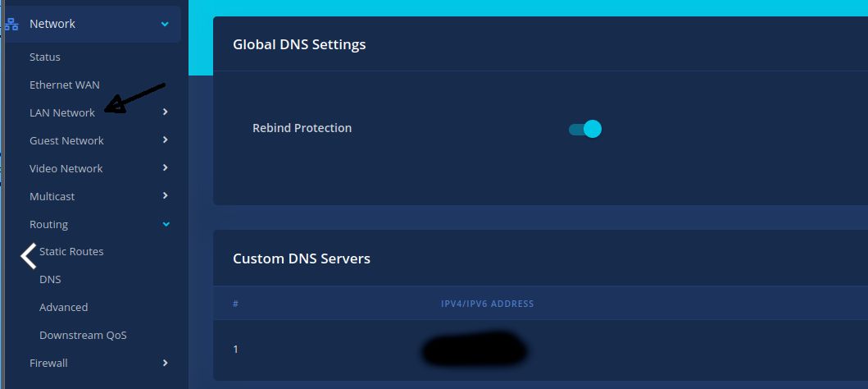Open the Ethernet WAN page
Screen dimensions: 868x389
tap(65, 85)
